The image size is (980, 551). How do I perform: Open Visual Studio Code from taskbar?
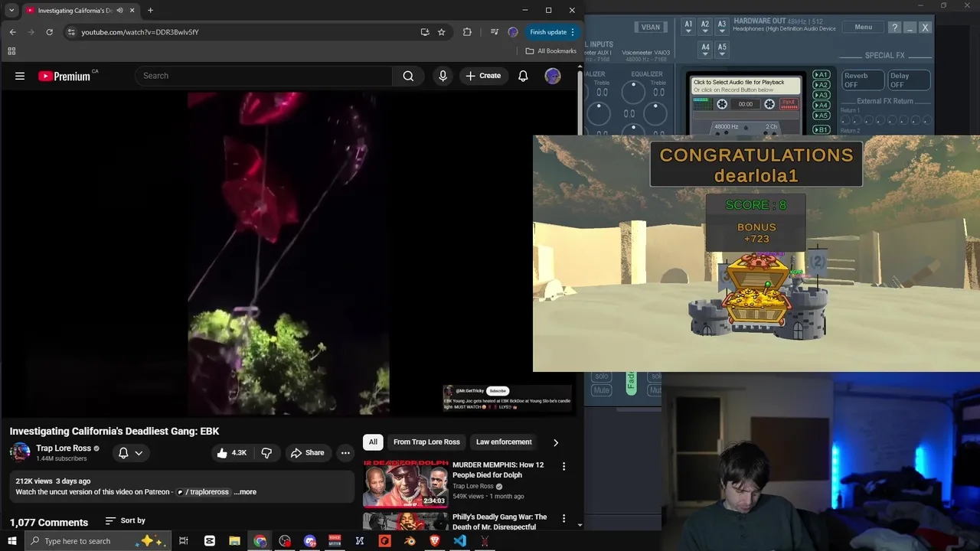point(459,541)
